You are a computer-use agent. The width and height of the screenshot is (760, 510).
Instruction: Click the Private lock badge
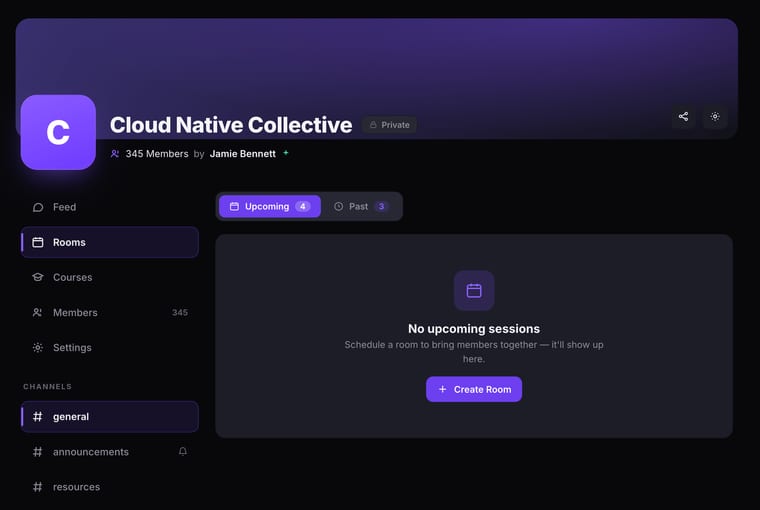(x=390, y=125)
